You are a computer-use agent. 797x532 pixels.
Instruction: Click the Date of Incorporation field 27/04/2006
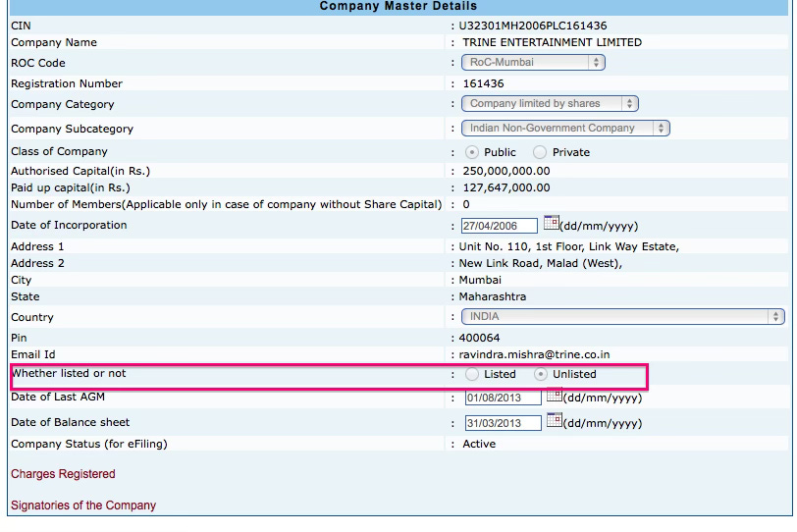pyautogui.click(x=500, y=226)
